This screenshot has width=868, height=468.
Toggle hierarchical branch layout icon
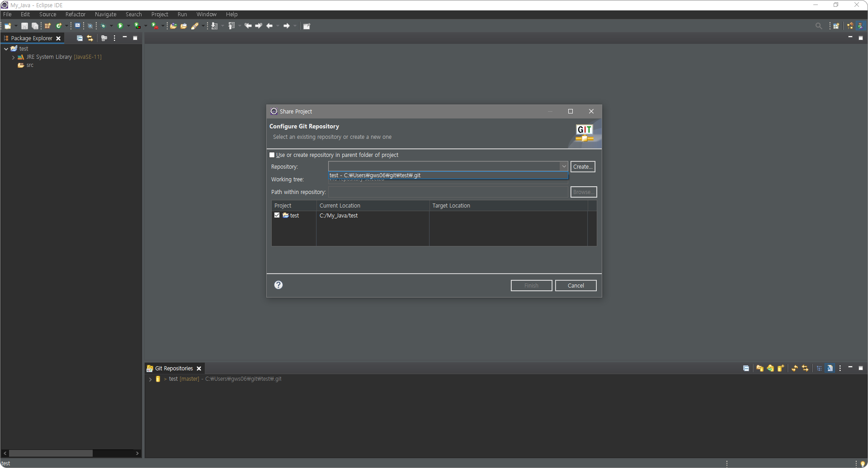pyautogui.click(x=819, y=369)
